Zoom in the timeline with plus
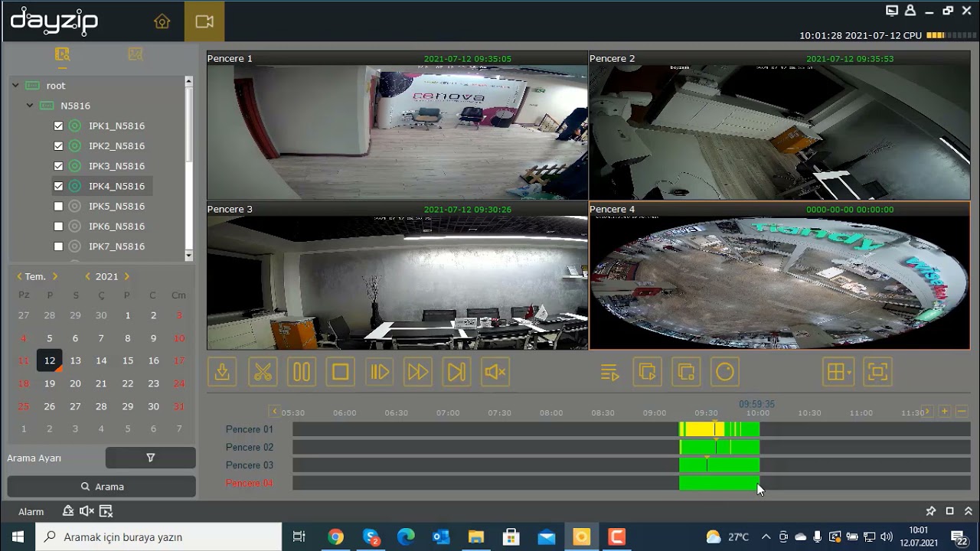Screen dimensions: 980x551 (945, 412)
